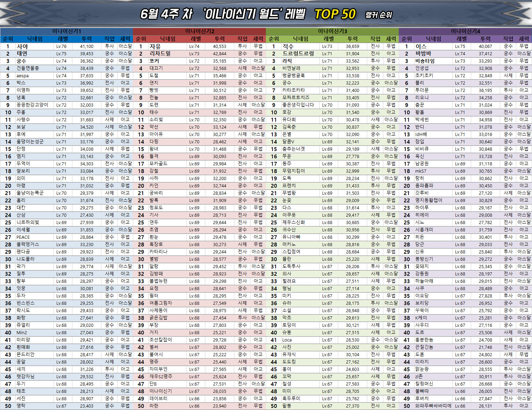The image size is (532, 410).
Task: Click 레벨 column header under 이나이신기1
Action: coord(63,39)
